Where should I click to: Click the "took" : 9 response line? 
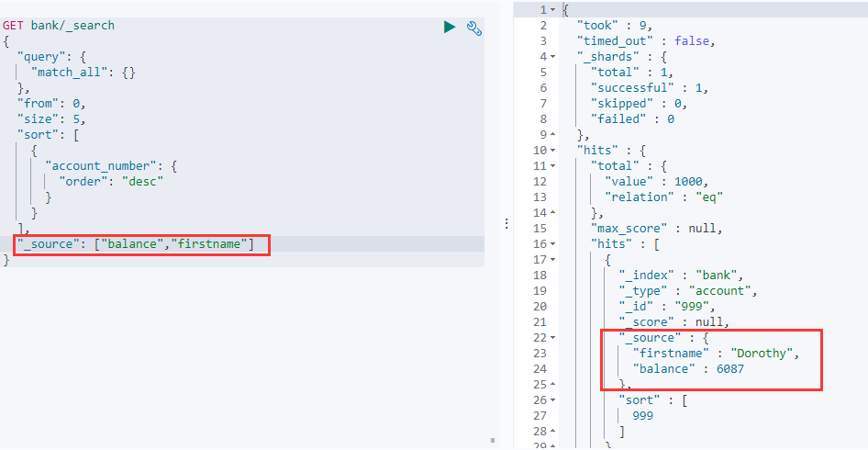click(615, 26)
